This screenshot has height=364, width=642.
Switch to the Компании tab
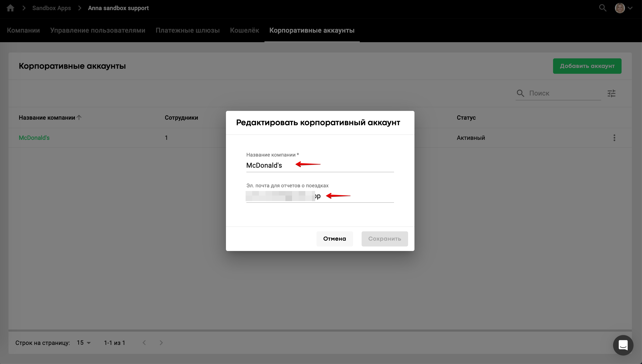tap(23, 30)
